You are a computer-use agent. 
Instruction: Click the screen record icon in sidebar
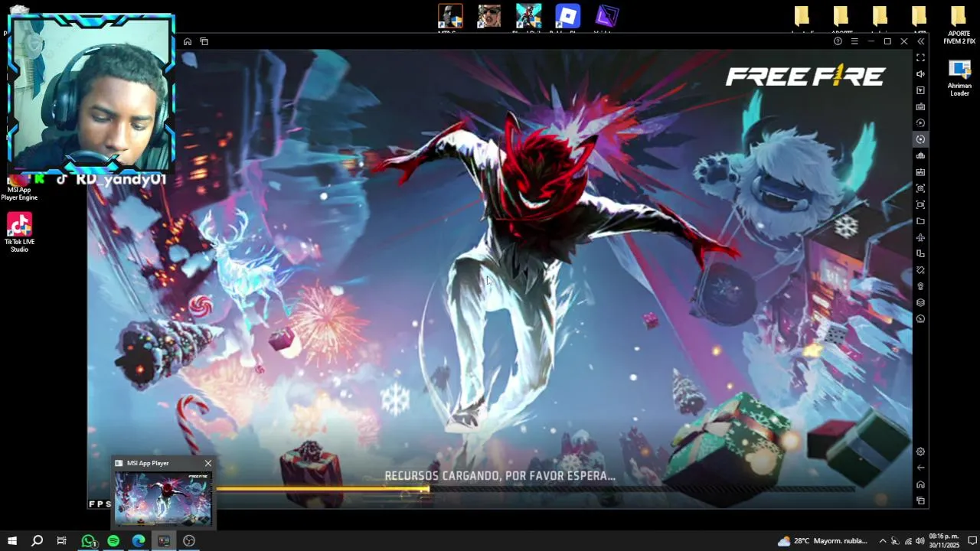[920, 205]
